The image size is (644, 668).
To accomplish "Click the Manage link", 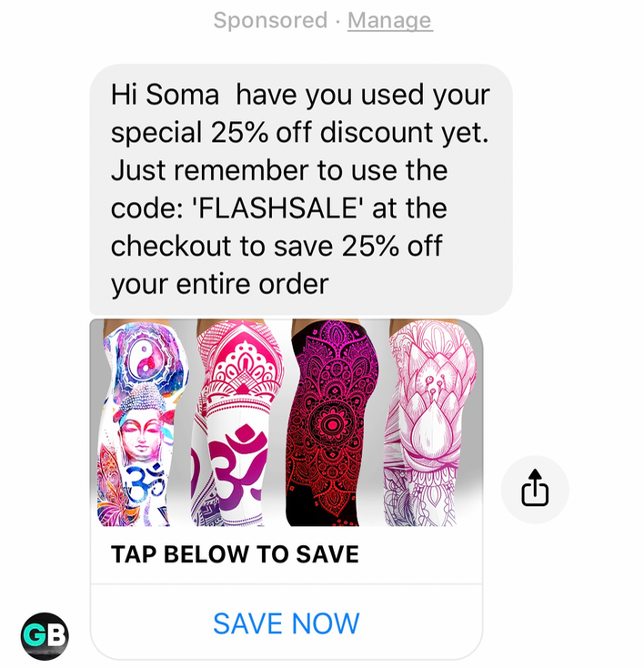I will 389,20.
